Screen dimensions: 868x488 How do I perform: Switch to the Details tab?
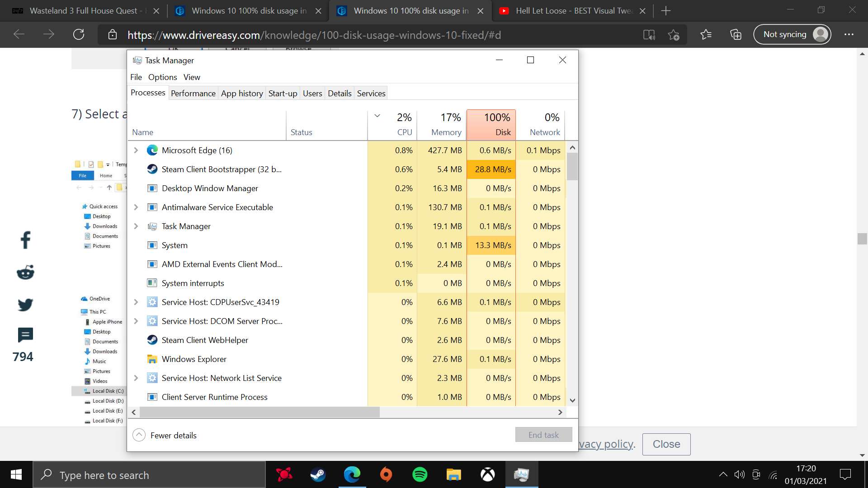click(340, 93)
